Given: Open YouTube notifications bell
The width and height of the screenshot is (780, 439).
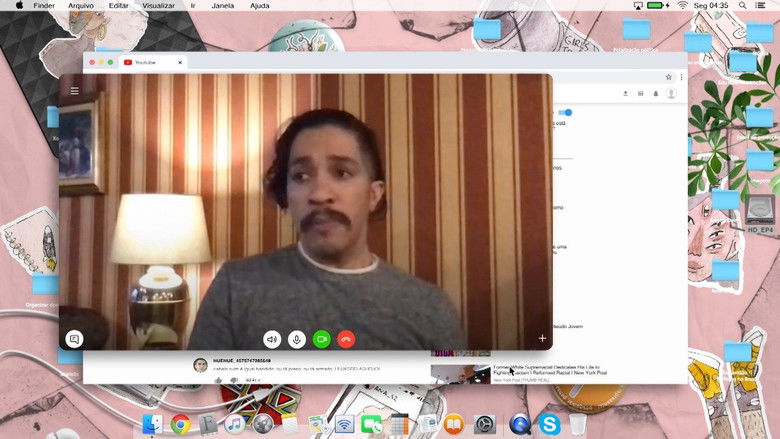Looking at the screenshot, I should [x=655, y=94].
